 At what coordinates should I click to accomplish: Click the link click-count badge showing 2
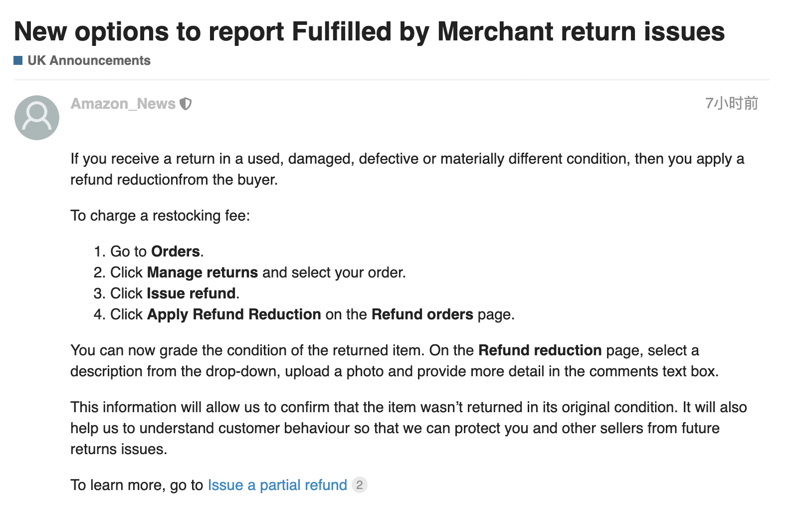click(359, 485)
